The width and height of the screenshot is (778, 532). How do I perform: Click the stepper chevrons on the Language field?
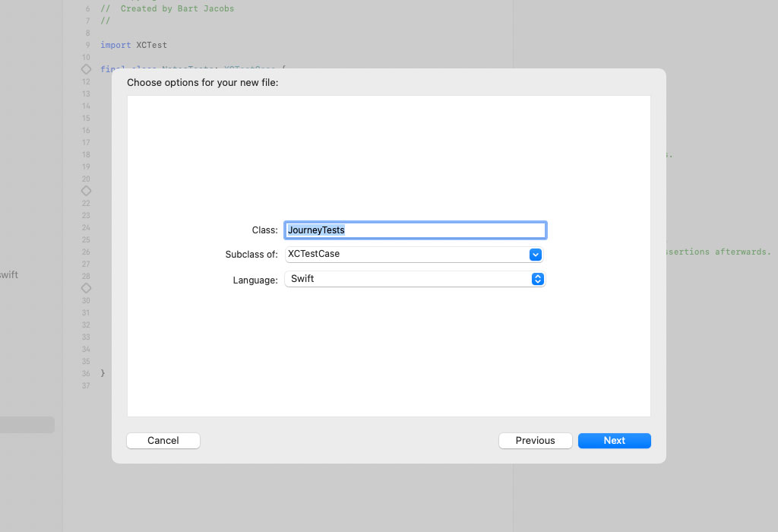[538, 279]
